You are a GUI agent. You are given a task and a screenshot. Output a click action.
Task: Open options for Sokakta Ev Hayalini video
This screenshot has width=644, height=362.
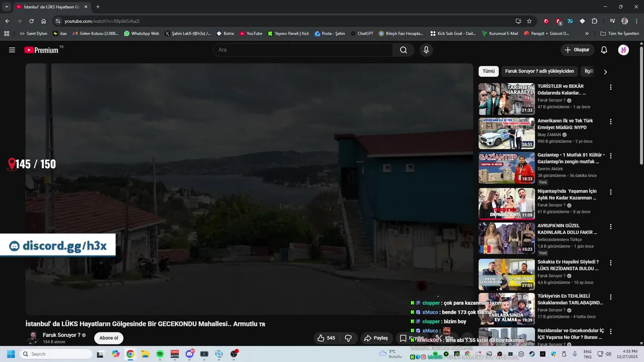point(611,262)
